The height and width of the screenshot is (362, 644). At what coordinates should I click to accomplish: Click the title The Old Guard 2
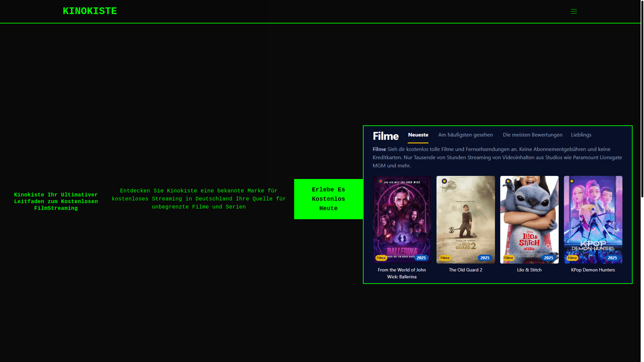(466, 270)
